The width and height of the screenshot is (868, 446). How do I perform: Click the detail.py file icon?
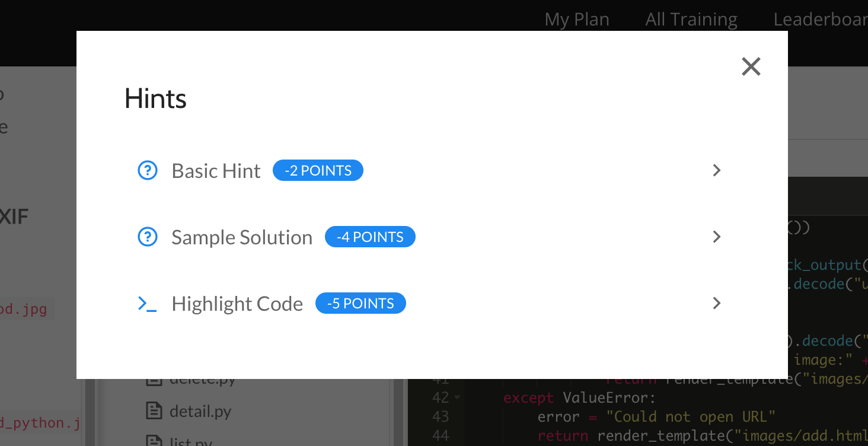[x=154, y=410]
